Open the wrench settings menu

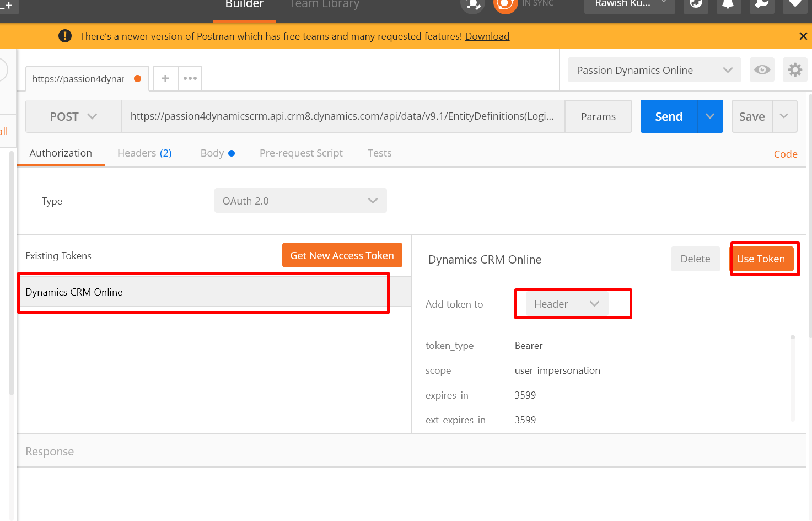click(761, 5)
